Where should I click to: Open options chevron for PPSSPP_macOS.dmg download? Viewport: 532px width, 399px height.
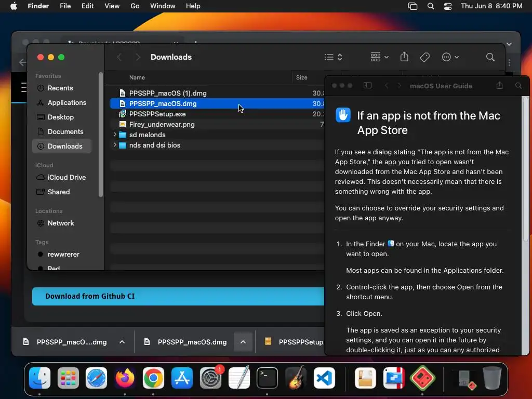243,342
